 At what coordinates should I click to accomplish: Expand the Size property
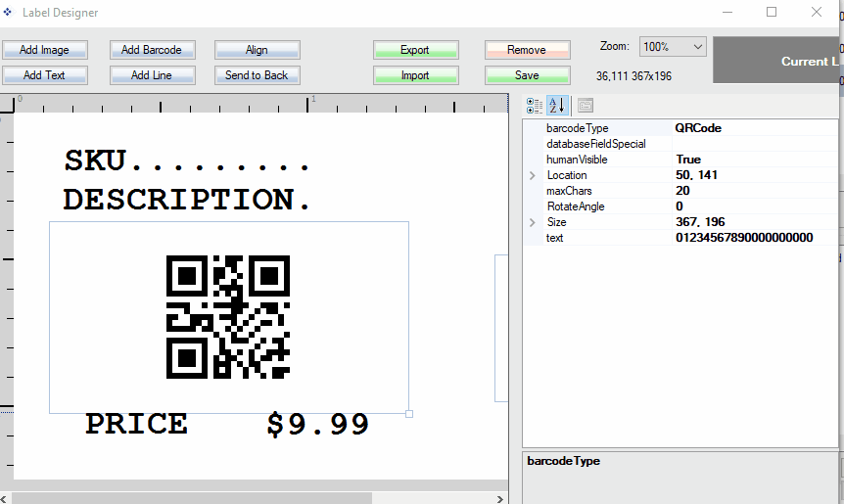pos(533,222)
